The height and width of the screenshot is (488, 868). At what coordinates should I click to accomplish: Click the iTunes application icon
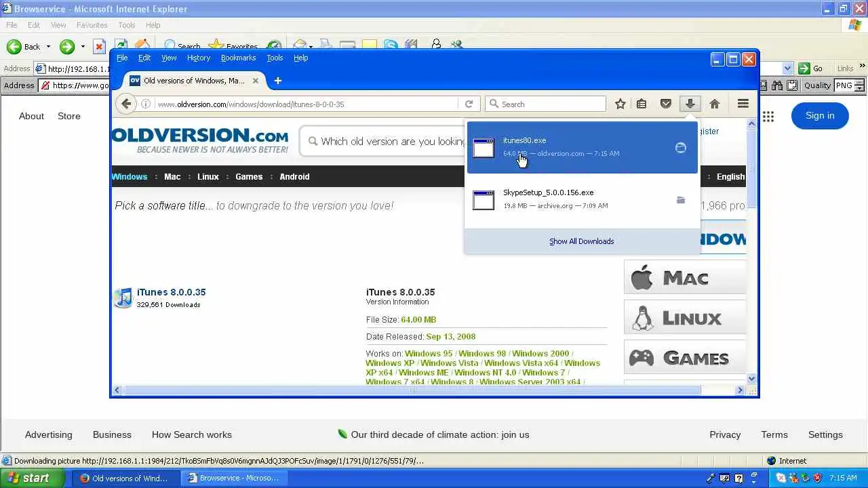pos(123,298)
